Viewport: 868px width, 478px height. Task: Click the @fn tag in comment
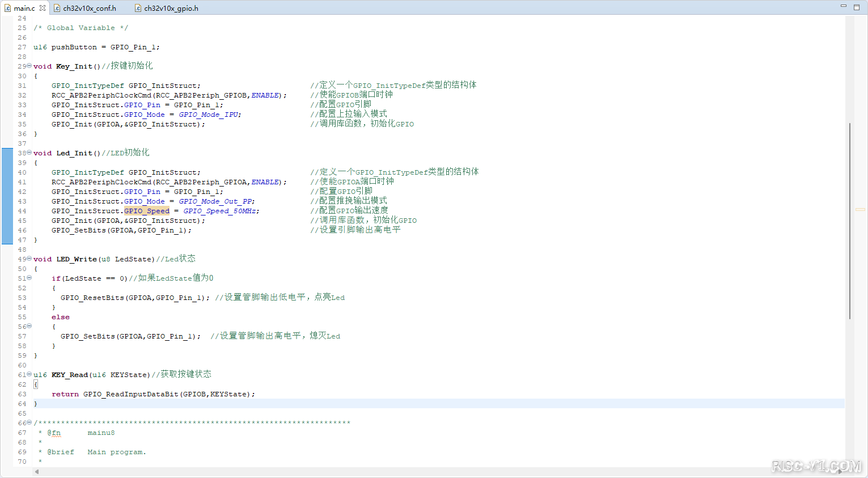pos(54,433)
